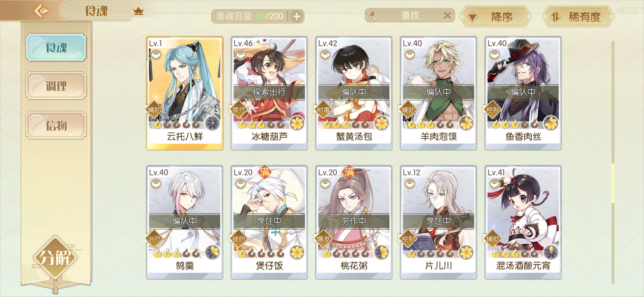Add capacity with the plus icon
Screen dimensions: 644x297
click(296, 16)
